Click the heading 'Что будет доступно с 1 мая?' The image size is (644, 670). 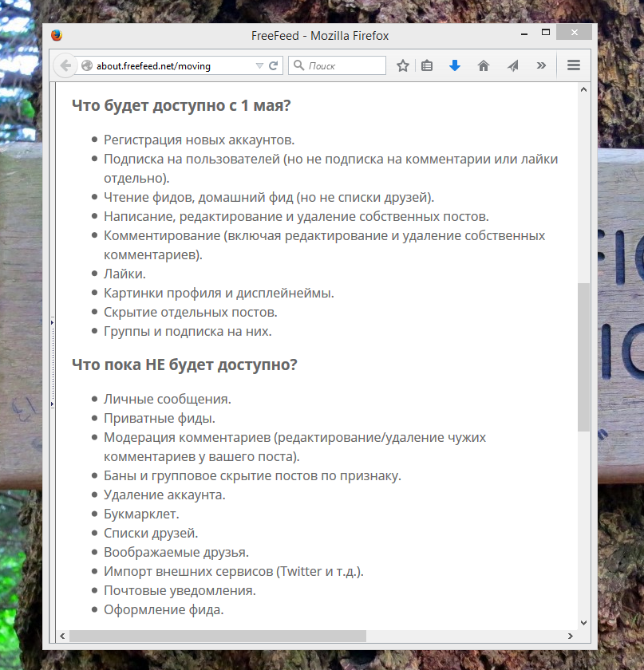point(180,104)
